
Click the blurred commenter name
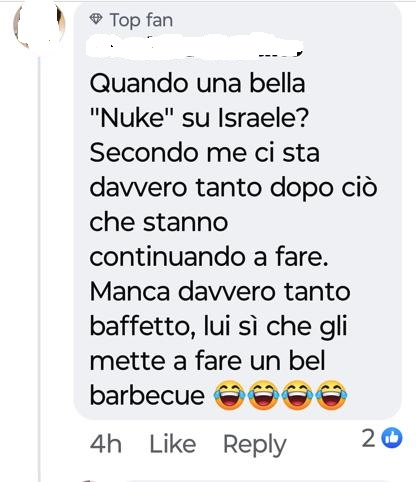click(195, 45)
